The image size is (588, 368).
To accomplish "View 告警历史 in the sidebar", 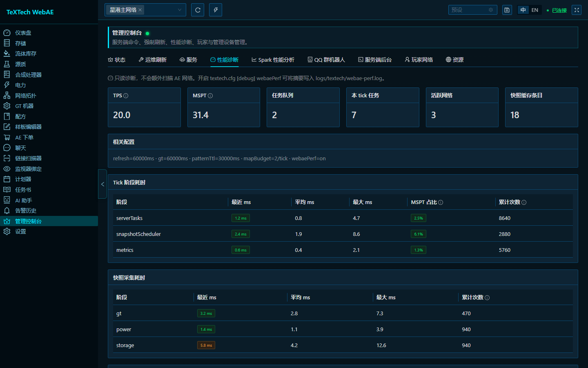I will coord(49,211).
